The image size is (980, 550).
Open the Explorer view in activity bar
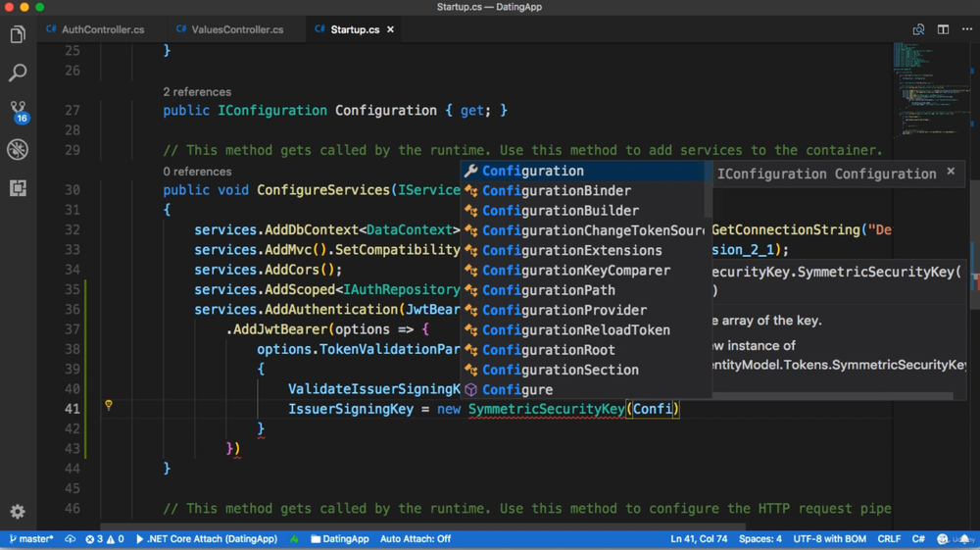click(x=18, y=35)
